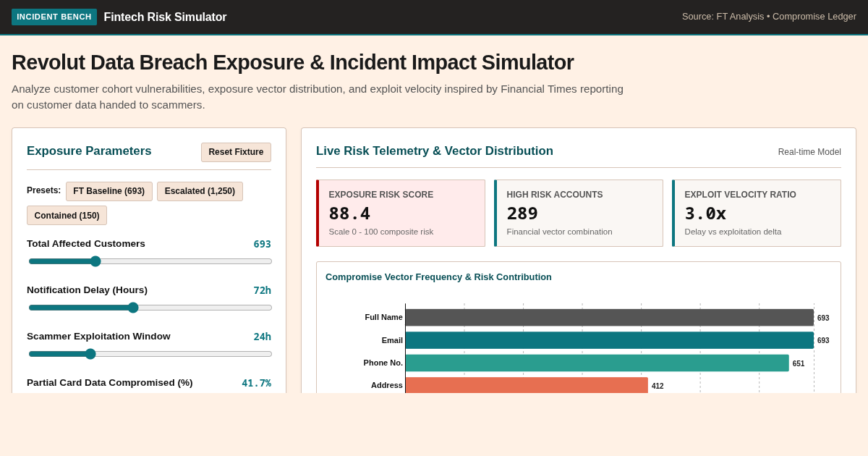Select the High Risk Accounts card
The height and width of the screenshot is (456, 868).
tap(579, 214)
